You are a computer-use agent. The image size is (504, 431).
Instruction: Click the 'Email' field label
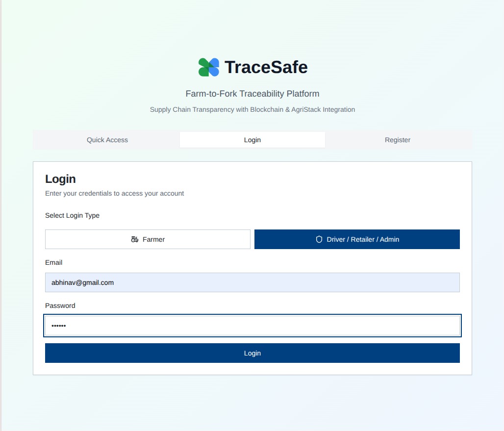[x=53, y=263]
